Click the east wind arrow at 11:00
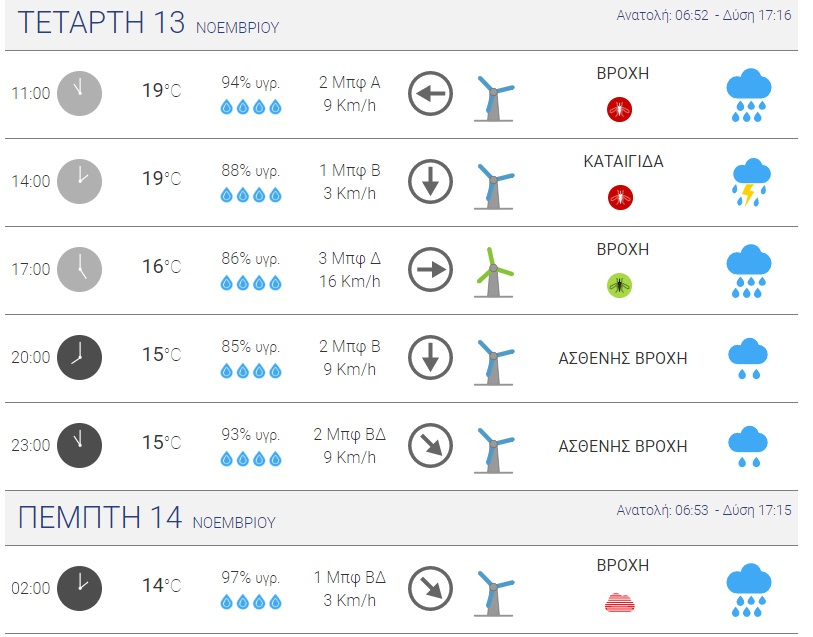The width and height of the screenshot is (813, 637). (x=430, y=95)
